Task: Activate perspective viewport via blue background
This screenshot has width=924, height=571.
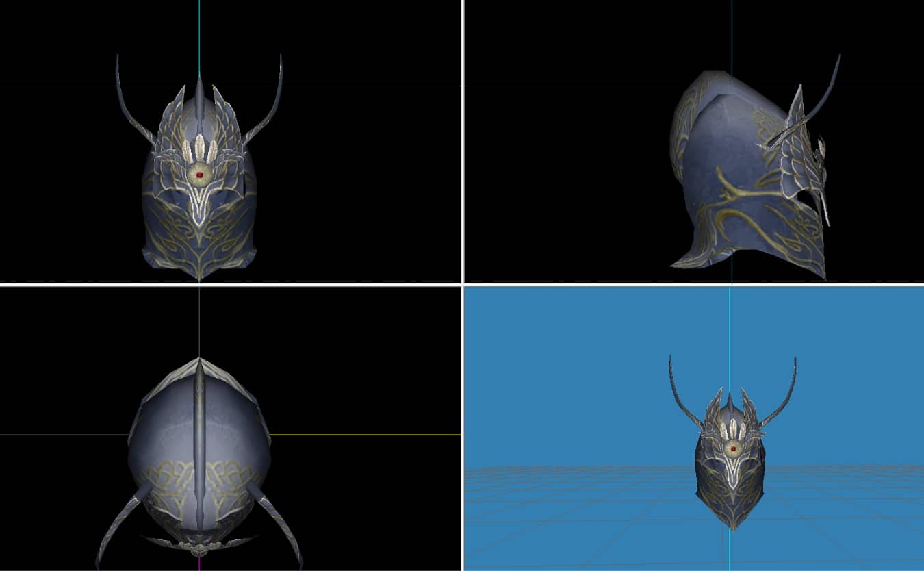Action: click(582, 363)
